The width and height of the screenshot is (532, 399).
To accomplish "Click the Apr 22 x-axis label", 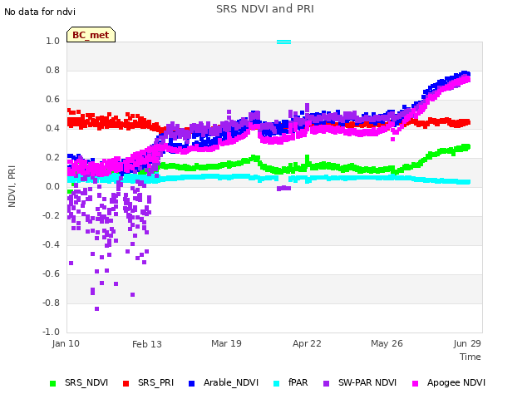I will (x=307, y=343).
